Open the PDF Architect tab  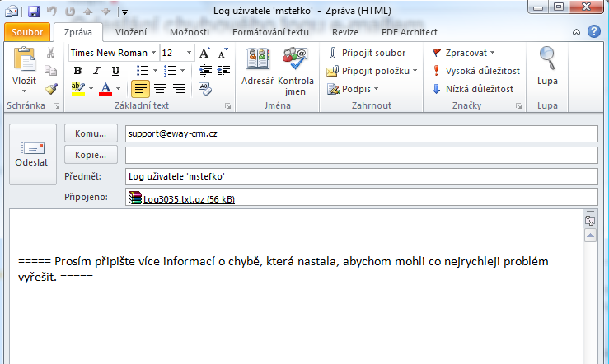tap(410, 32)
